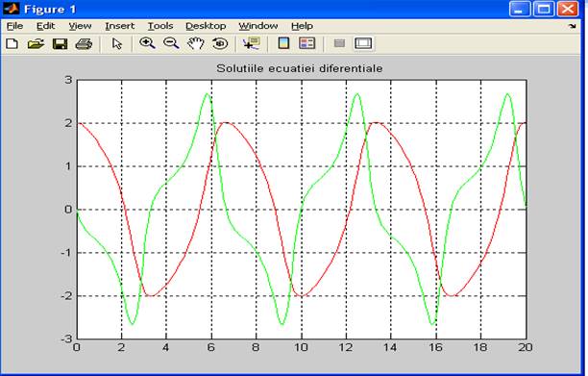This screenshot has height=376, width=588.
Task: Save the figure using the floppy icon
Action: point(60,44)
